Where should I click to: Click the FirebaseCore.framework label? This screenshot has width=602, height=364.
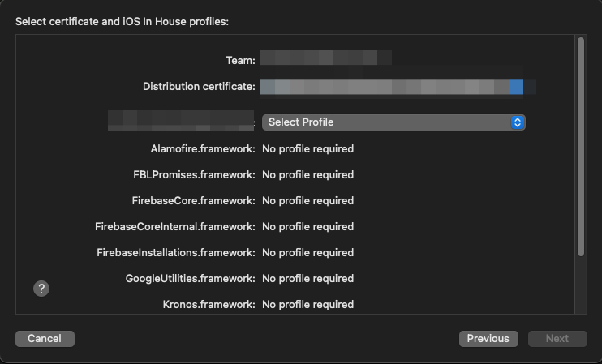tap(194, 201)
